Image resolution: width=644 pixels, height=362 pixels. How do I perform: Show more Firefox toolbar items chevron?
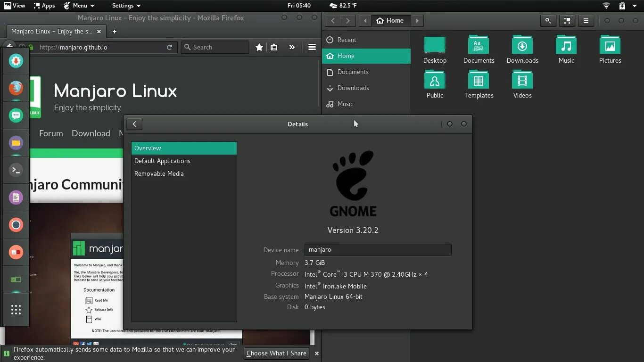[x=292, y=47]
